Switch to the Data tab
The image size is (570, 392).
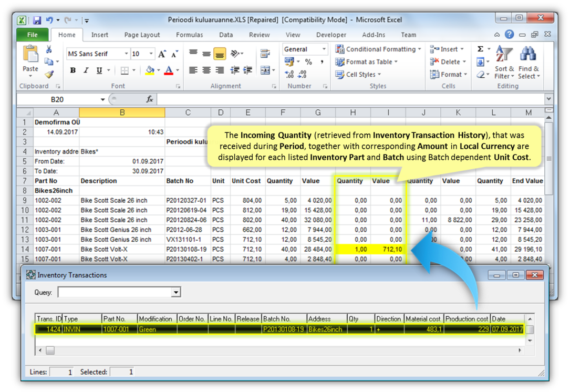coord(226,35)
